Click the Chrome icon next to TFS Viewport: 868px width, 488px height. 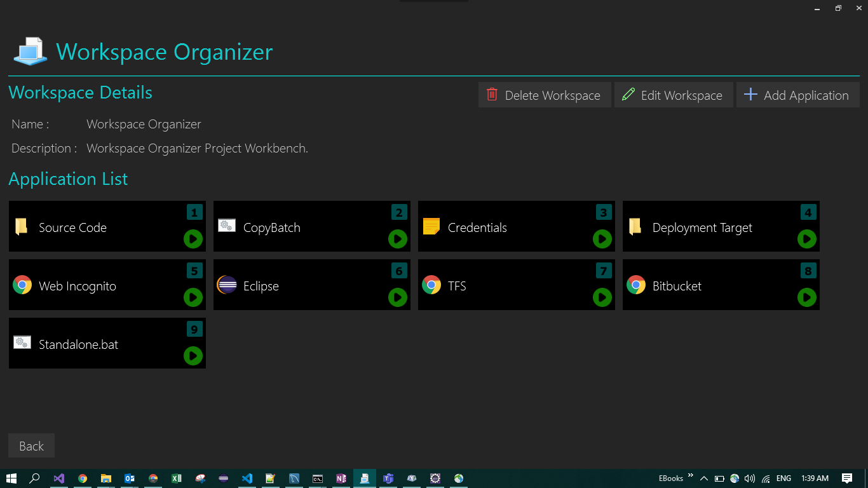pyautogui.click(x=431, y=285)
